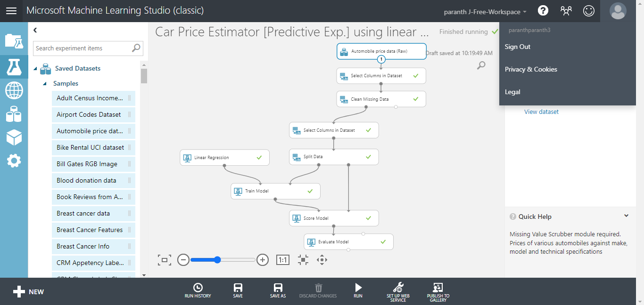Click the pan navigation icon below canvas

(322, 259)
